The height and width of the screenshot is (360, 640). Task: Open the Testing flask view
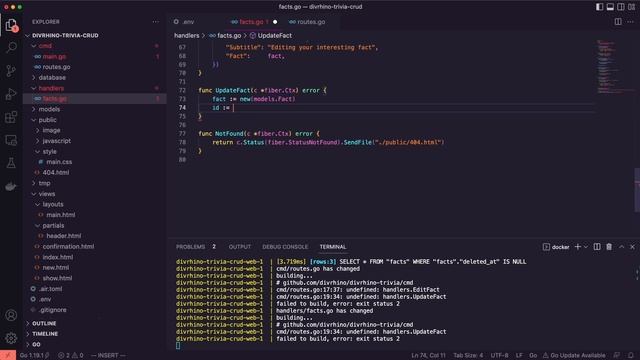click(x=11, y=163)
